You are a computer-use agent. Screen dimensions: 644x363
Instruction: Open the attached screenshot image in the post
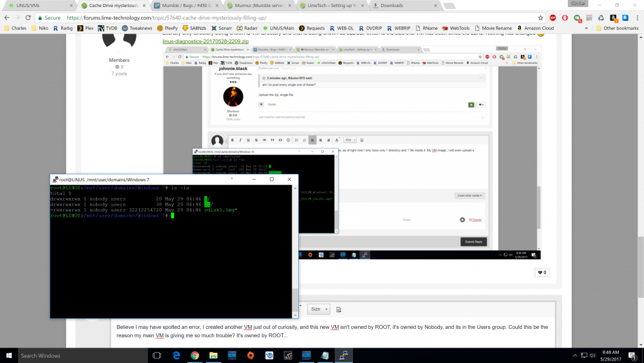pyautogui.click(x=352, y=152)
